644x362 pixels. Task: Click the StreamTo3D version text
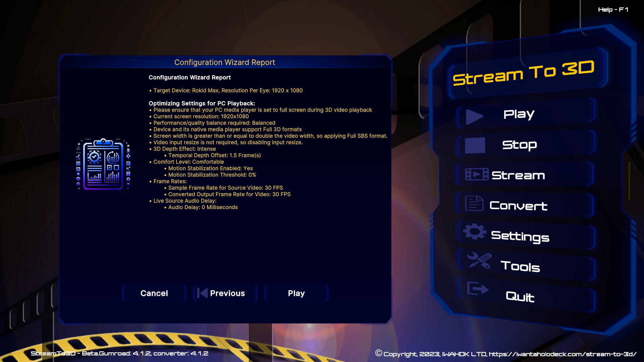120,353
